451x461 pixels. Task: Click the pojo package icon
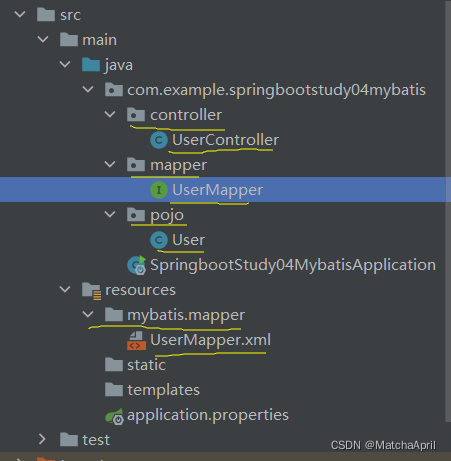136,215
